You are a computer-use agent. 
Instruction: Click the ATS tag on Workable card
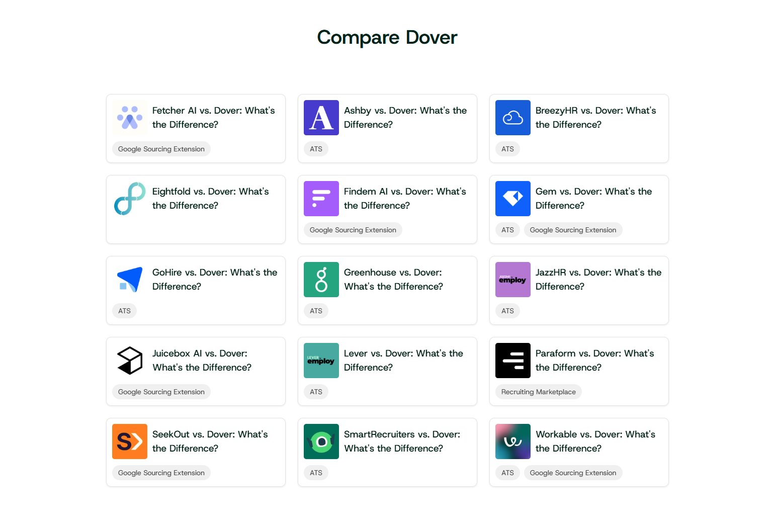coord(507,473)
